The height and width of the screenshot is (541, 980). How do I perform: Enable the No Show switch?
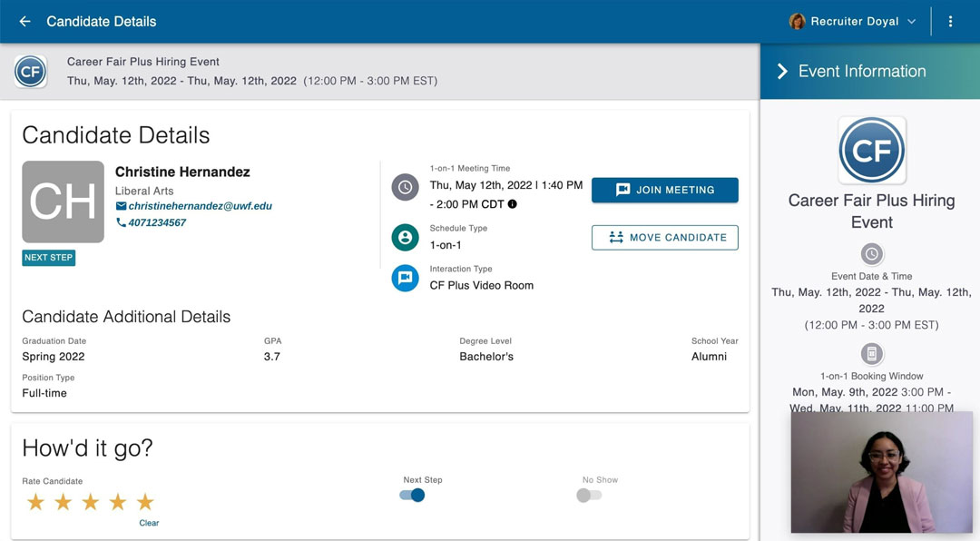[x=589, y=495]
